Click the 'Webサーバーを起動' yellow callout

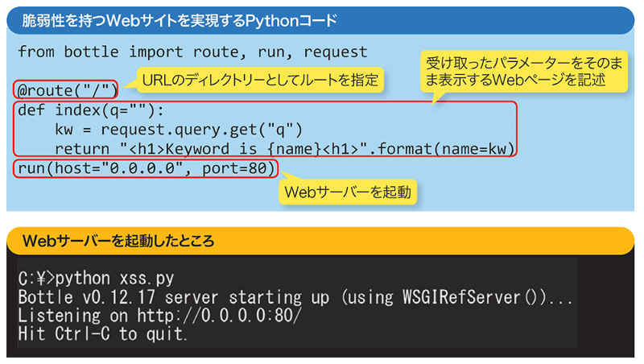(347, 192)
